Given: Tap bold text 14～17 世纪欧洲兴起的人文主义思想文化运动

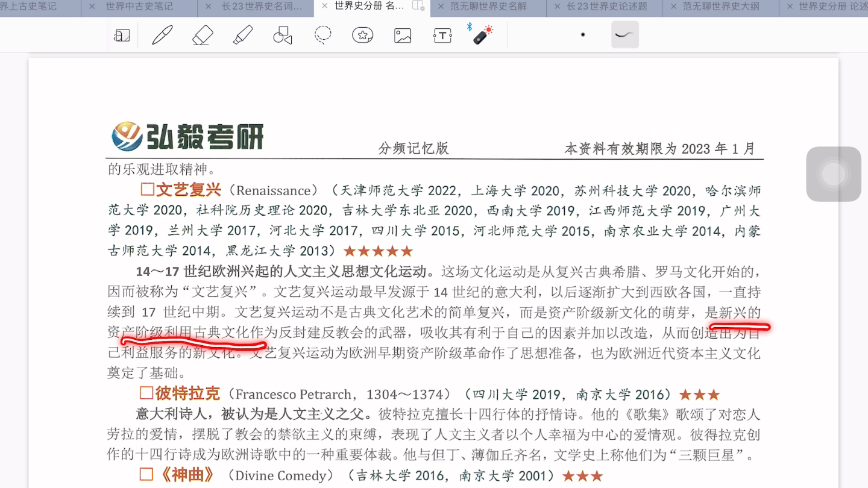Looking at the screenshot, I should click(x=285, y=271).
